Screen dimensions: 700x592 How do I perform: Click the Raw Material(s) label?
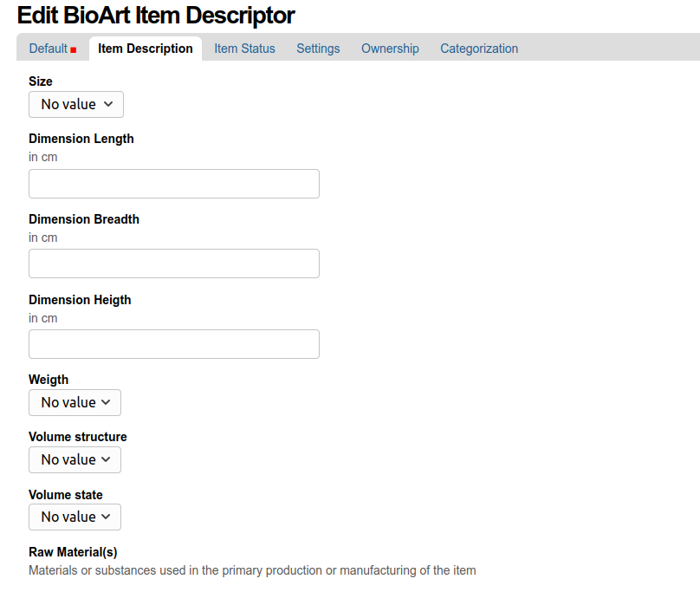73,552
